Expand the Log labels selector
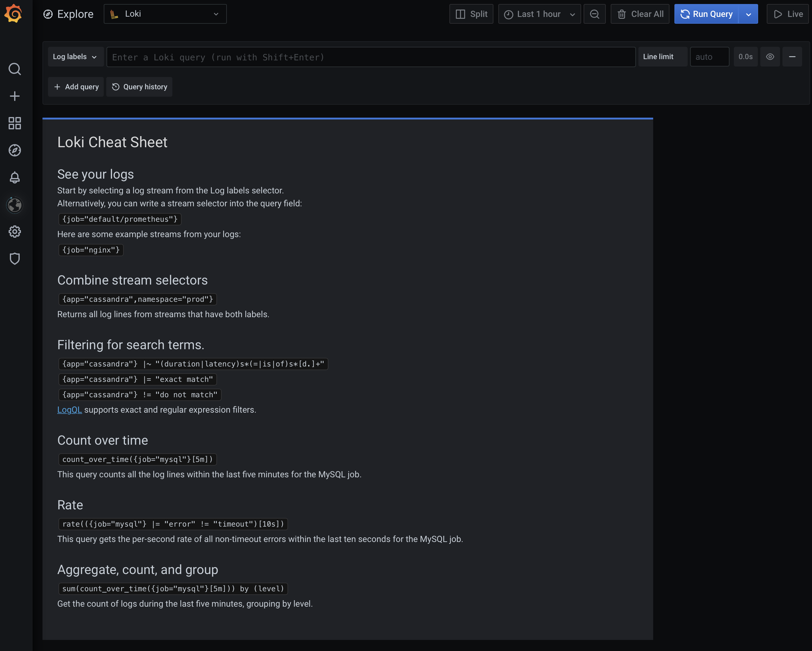The height and width of the screenshot is (651, 812). coord(75,57)
